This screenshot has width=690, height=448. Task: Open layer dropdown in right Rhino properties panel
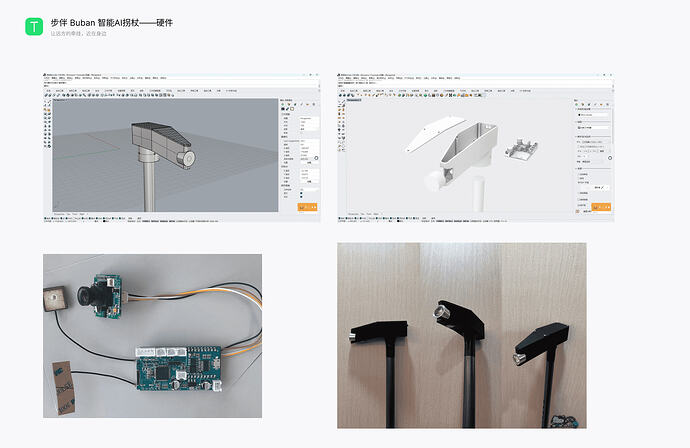coord(592,128)
